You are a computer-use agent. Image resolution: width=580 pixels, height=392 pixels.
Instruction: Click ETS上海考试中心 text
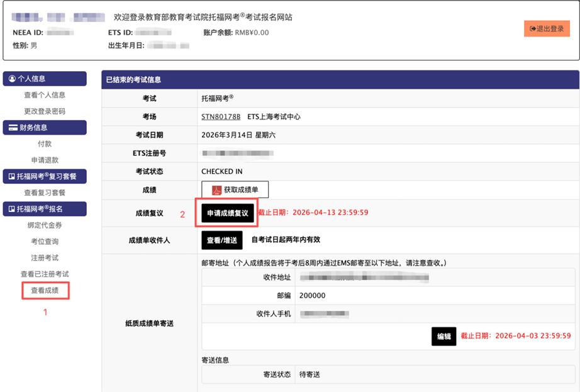[x=274, y=117]
